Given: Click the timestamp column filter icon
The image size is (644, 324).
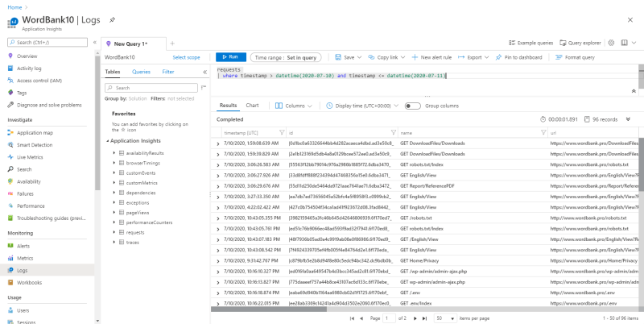Looking at the screenshot, I should [x=282, y=133].
